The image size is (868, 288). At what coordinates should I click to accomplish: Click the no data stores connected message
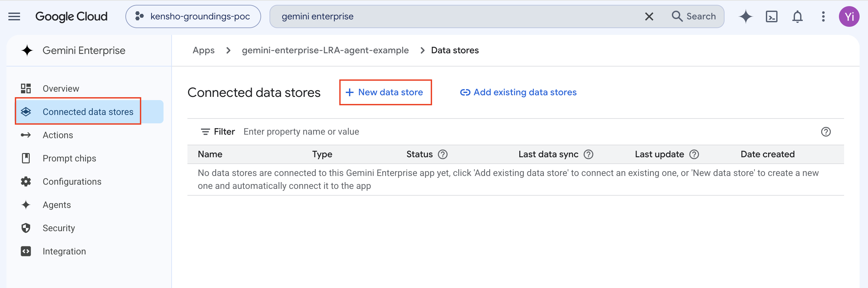(x=508, y=179)
